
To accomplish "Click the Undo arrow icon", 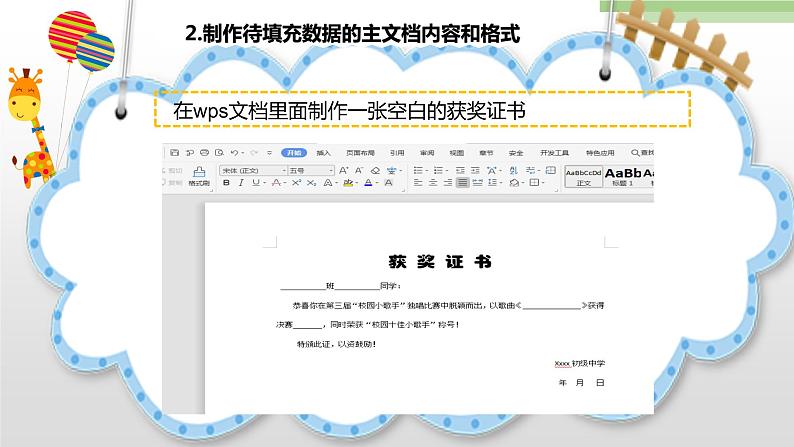I will coord(234,153).
